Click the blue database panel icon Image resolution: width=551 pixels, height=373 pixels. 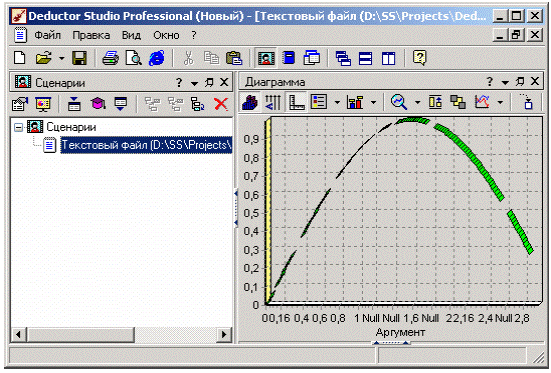[289, 58]
